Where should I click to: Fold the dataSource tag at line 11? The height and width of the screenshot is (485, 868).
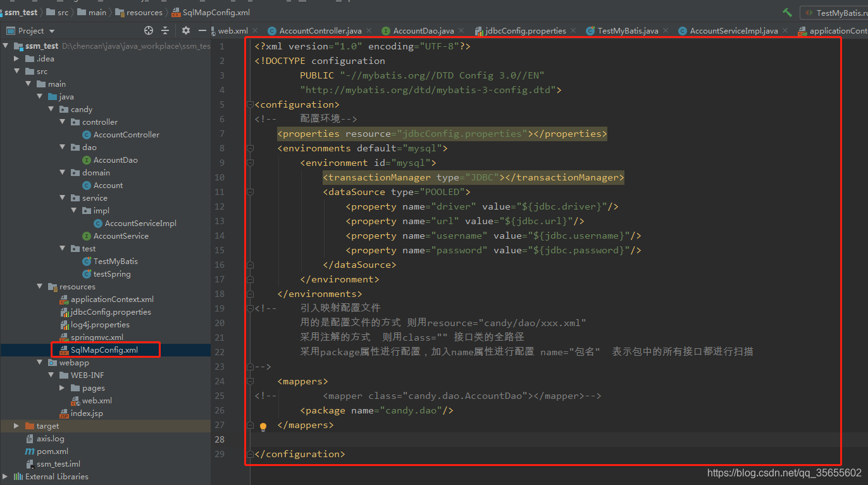coord(250,192)
